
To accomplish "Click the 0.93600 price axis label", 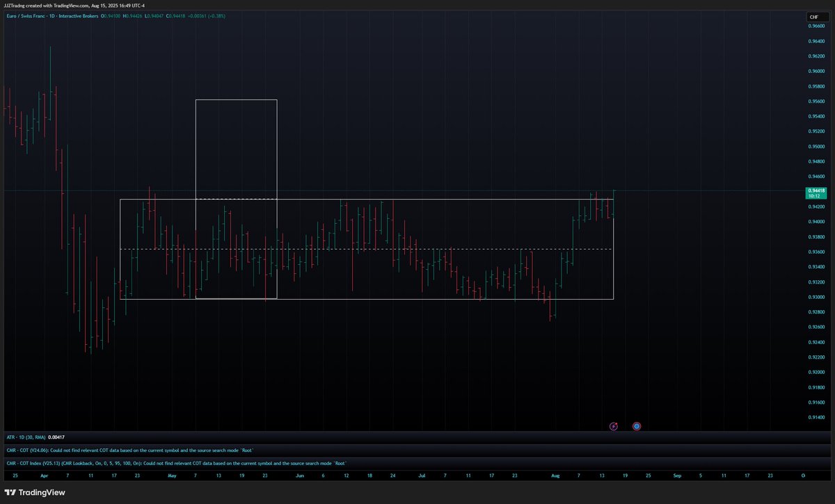I will (x=817, y=252).
